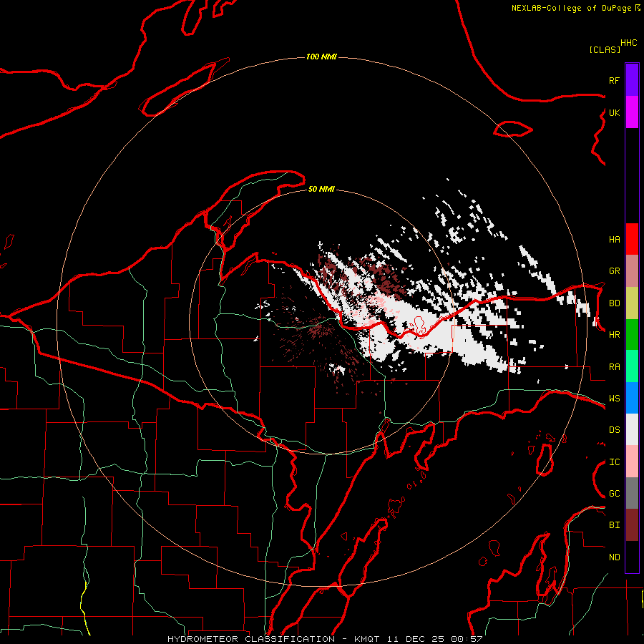Click the WS legend label

pyautogui.click(x=614, y=398)
